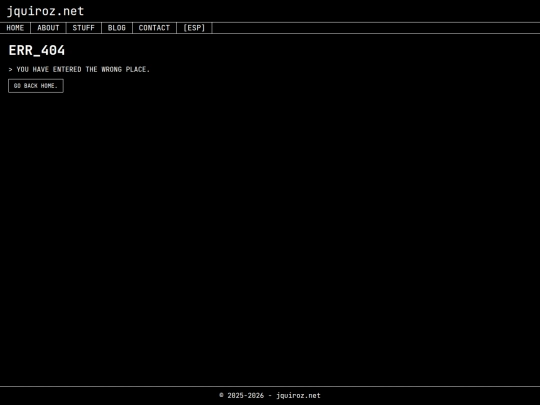Go to the HOME nav item
The height and width of the screenshot is (405, 540).
15,28
